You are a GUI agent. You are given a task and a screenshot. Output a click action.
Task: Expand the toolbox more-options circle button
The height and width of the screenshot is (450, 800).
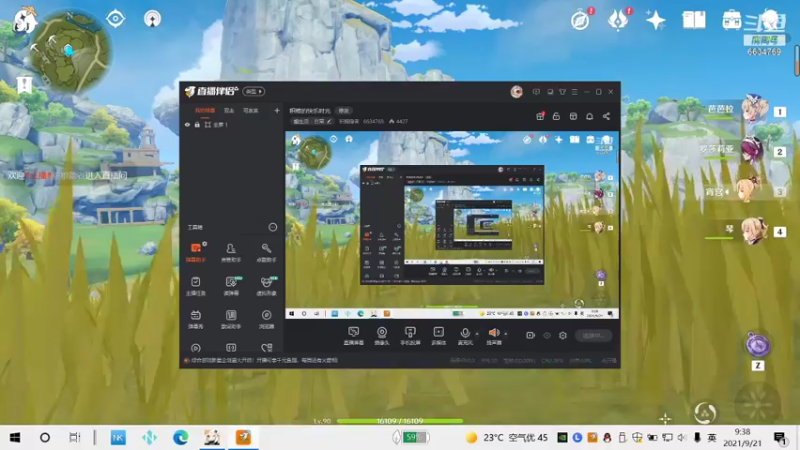coord(273,227)
